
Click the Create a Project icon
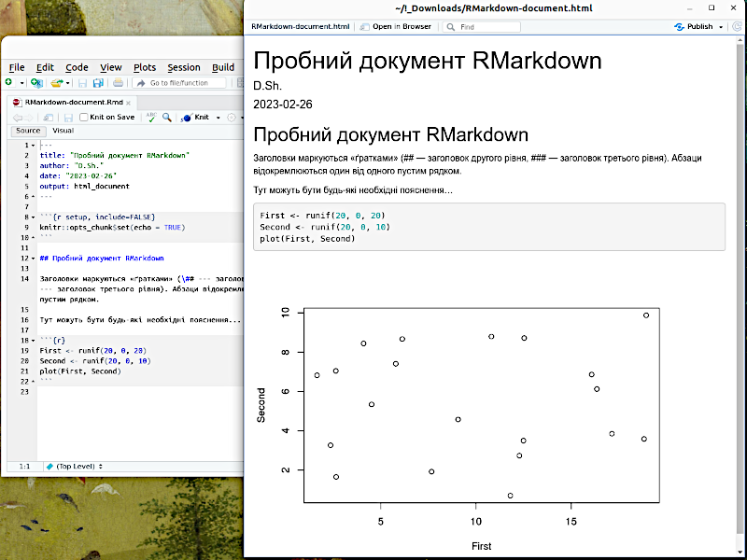[x=36, y=83]
